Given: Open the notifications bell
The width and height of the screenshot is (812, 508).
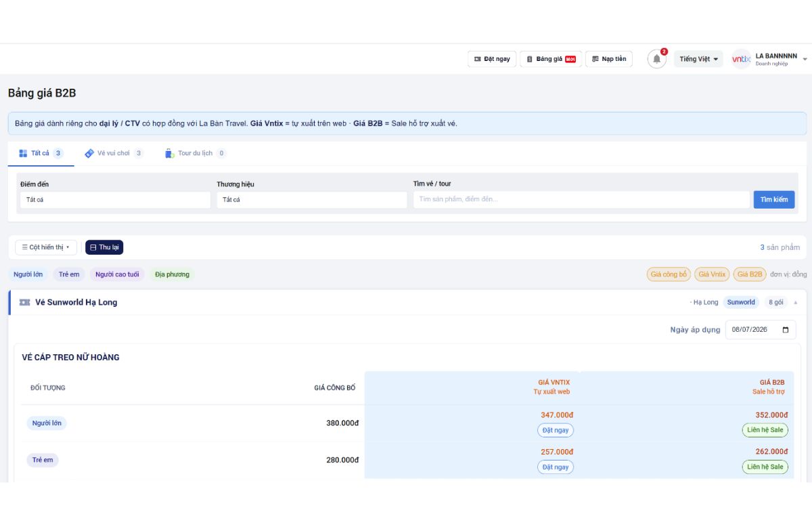Looking at the screenshot, I should (656, 59).
